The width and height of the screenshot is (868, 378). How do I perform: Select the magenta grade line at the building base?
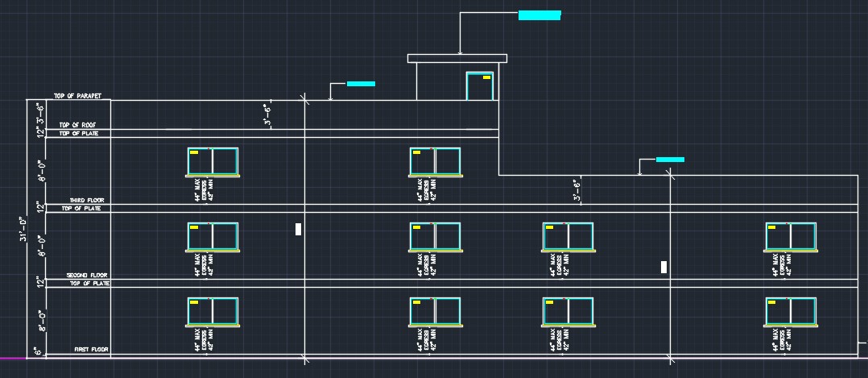pyautogui.click(x=13, y=358)
